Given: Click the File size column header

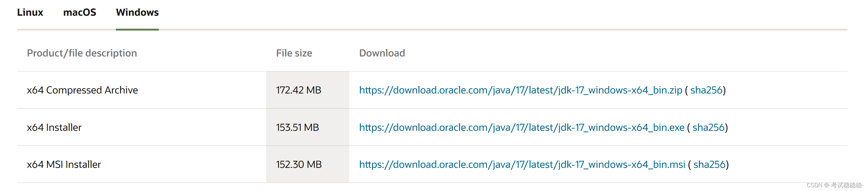Looking at the screenshot, I should point(294,53).
